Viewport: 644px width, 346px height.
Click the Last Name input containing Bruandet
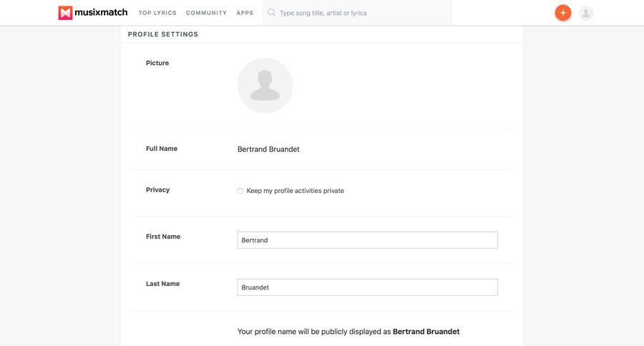pos(367,287)
